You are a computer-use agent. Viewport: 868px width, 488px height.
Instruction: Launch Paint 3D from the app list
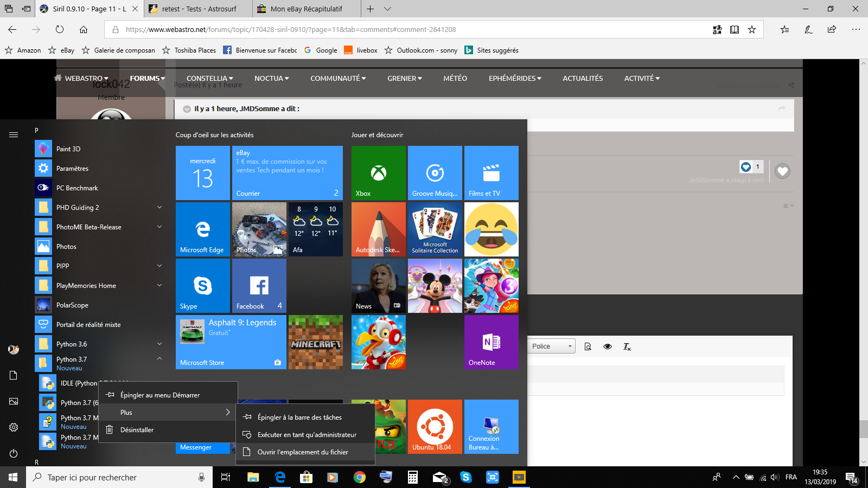pyautogui.click(x=100, y=149)
